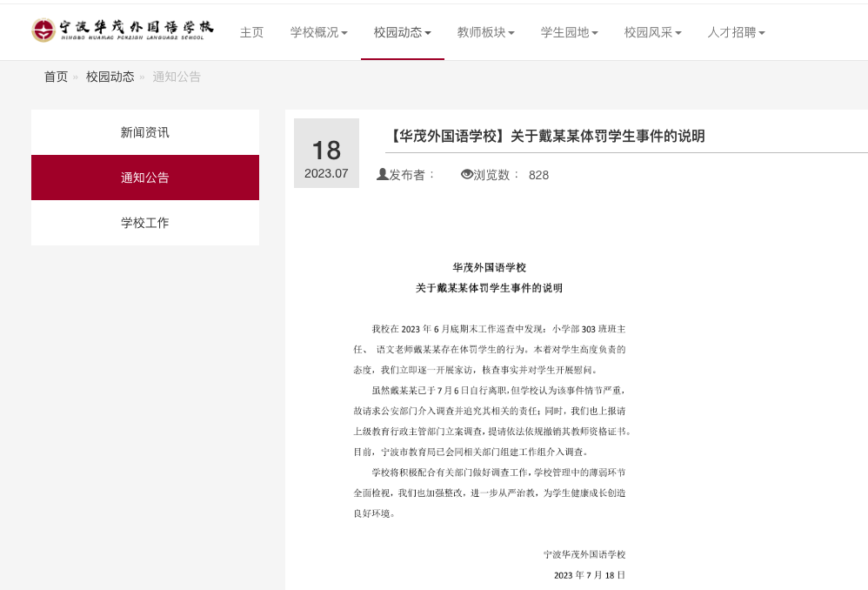Image resolution: width=868 pixels, height=590 pixels.
Task: Select the 主页 menu item
Action: 251,31
